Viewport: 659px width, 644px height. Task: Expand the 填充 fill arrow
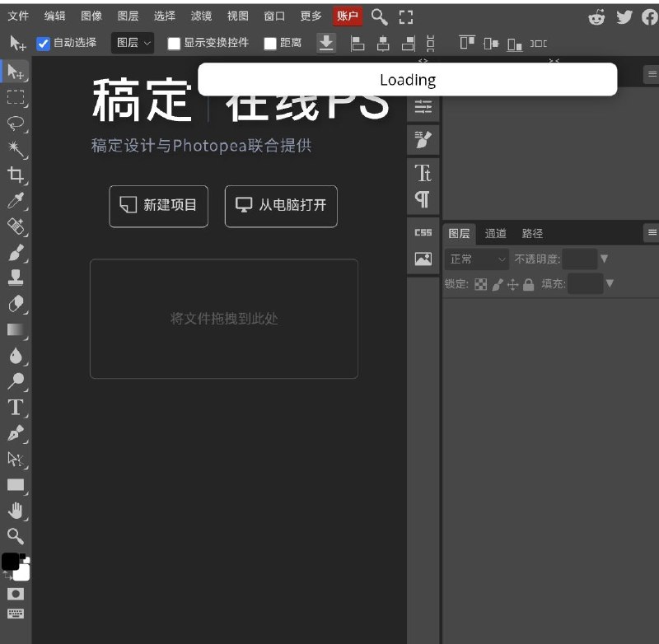[610, 283]
